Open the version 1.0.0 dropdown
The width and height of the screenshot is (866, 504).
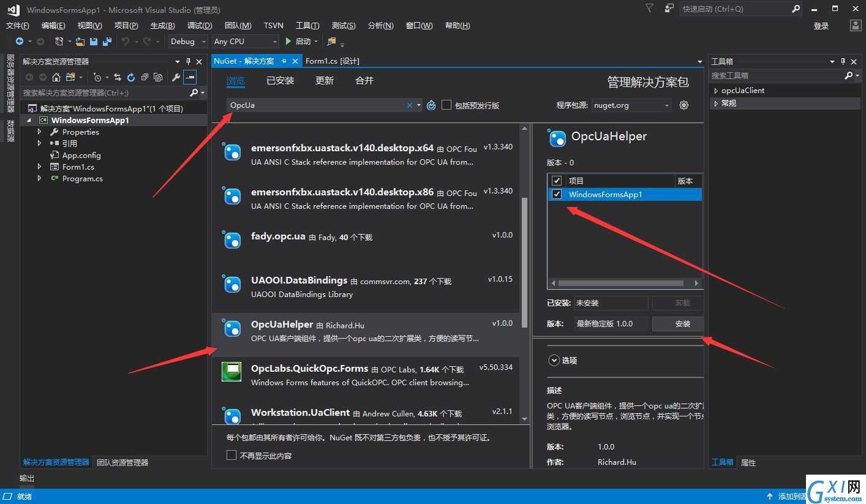pos(611,323)
